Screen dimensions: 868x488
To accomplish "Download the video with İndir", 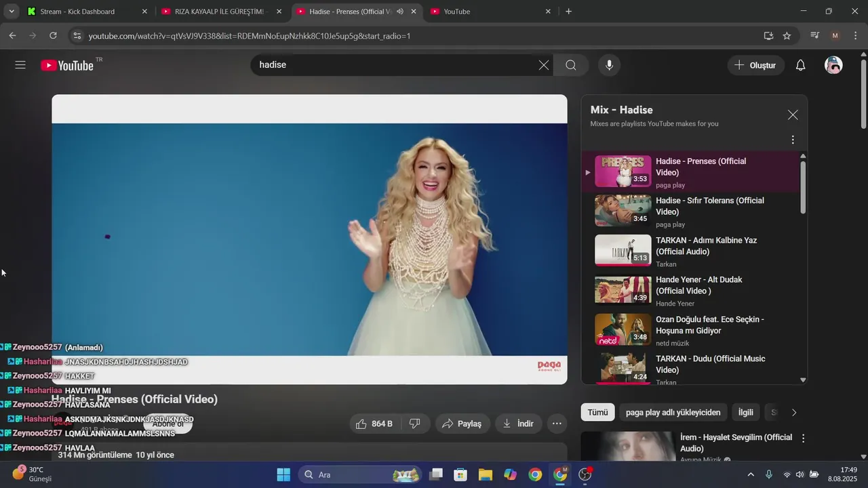I will [x=518, y=424].
